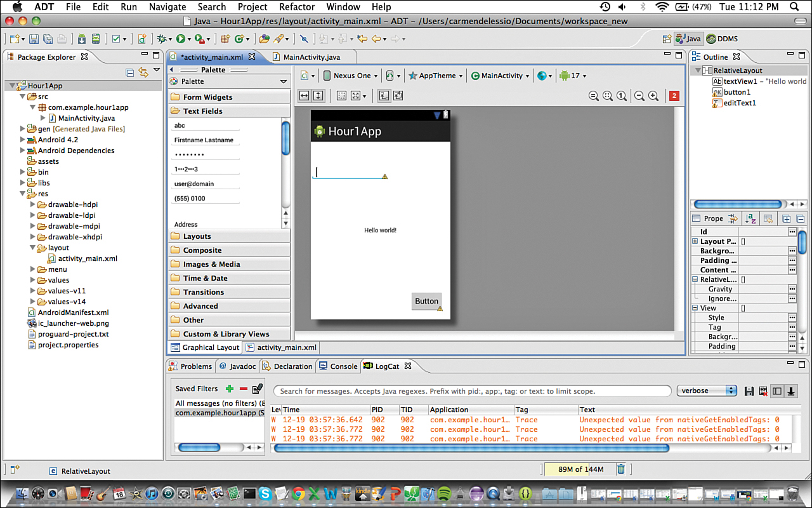Open the Project menu
The width and height of the screenshot is (812, 508).
(x=252, y=7)
